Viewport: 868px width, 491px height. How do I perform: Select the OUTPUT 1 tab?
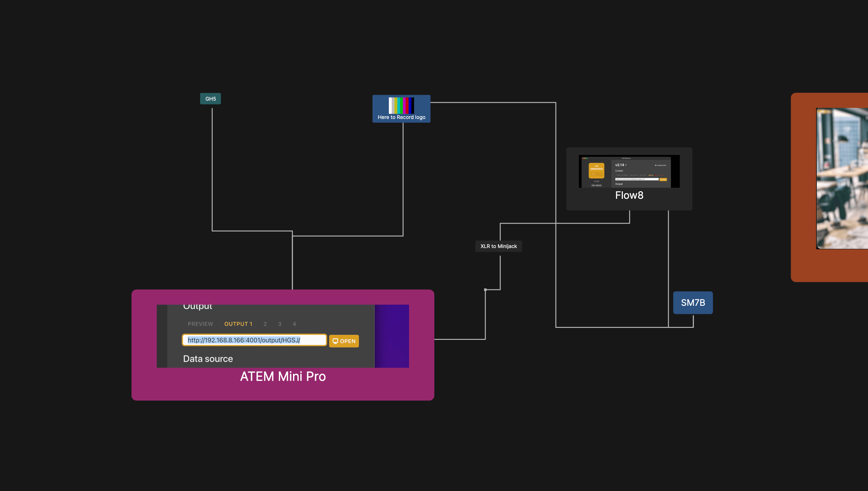238,324
